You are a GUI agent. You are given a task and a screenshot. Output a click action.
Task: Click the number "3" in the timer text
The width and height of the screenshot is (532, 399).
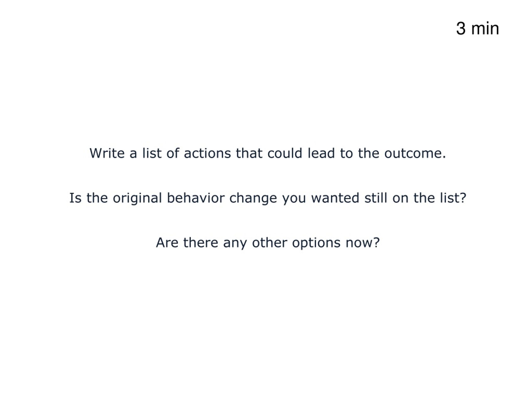pyautogui.click(x=461, y=29)
